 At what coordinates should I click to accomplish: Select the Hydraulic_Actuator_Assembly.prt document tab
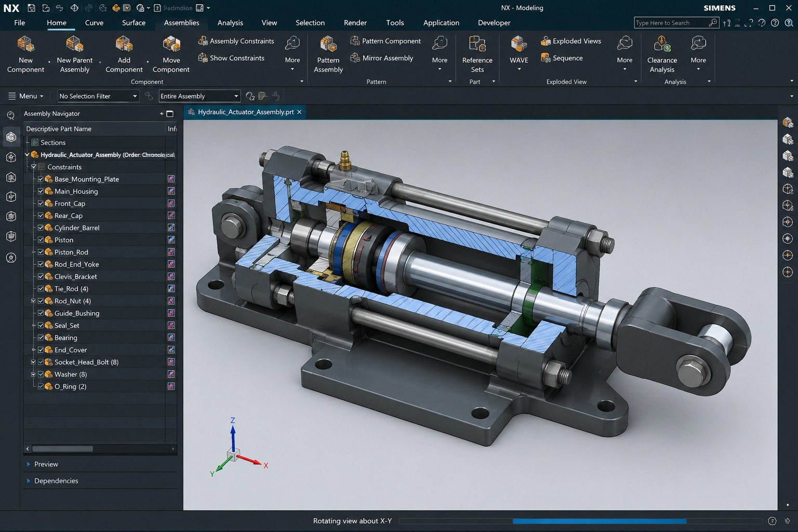pyautogui.click(x=245, y=112)
